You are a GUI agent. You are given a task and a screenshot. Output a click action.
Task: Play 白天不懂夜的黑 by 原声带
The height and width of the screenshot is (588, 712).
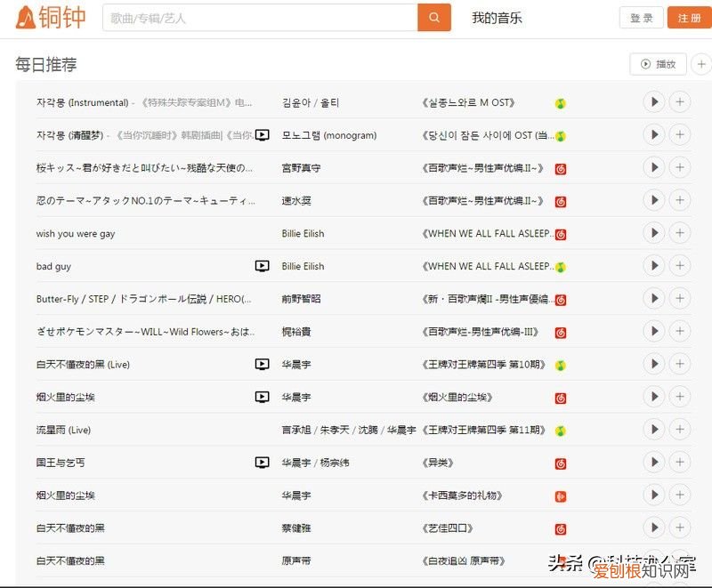(655, 560)
